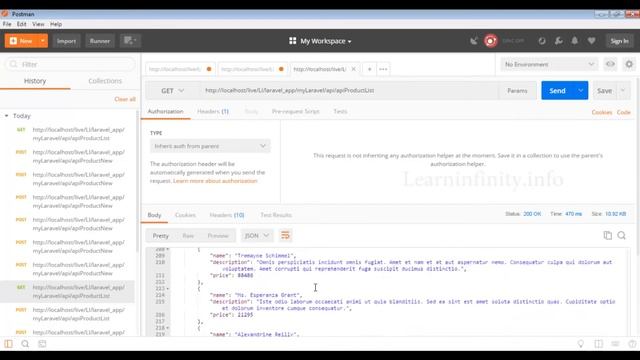Click the satellite capture requests icon
This screenshot has height=360, width=640.
[x=473, y=41]
